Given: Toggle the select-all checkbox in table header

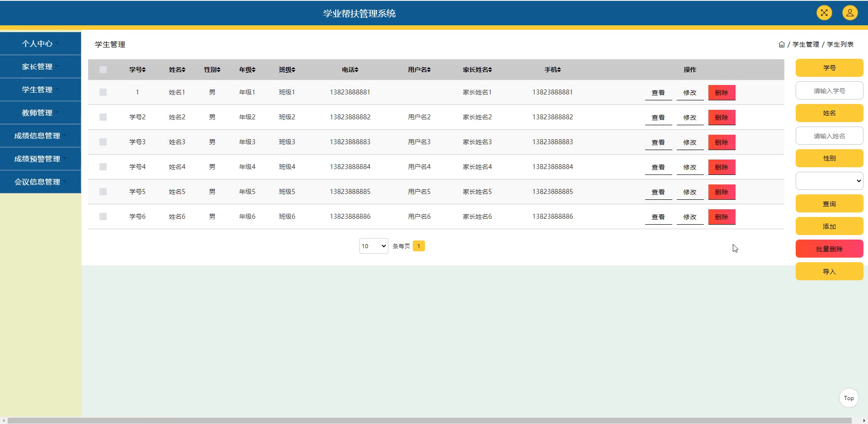Looking at the screenshot, I should pyautogui.click(x=103, y=70).
